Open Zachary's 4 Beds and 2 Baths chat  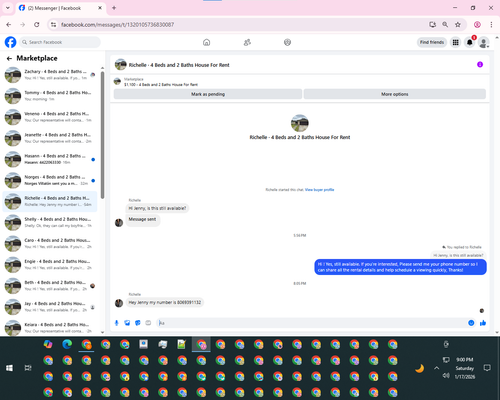[x=50, y=75]
